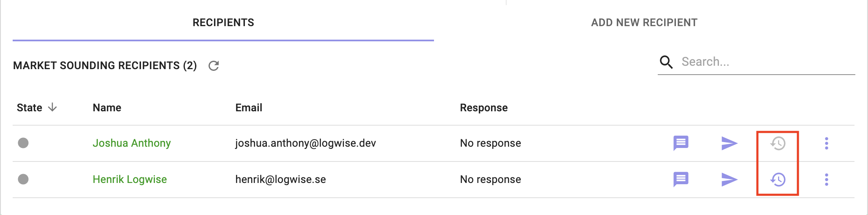Screen dimensions: 868x215
Task: View history for Joshua Anthony
Action: [x=778, y=143]
